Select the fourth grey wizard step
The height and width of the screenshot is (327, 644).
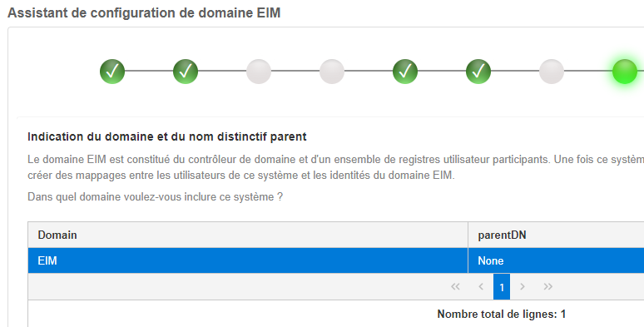(x=332, y=72)
